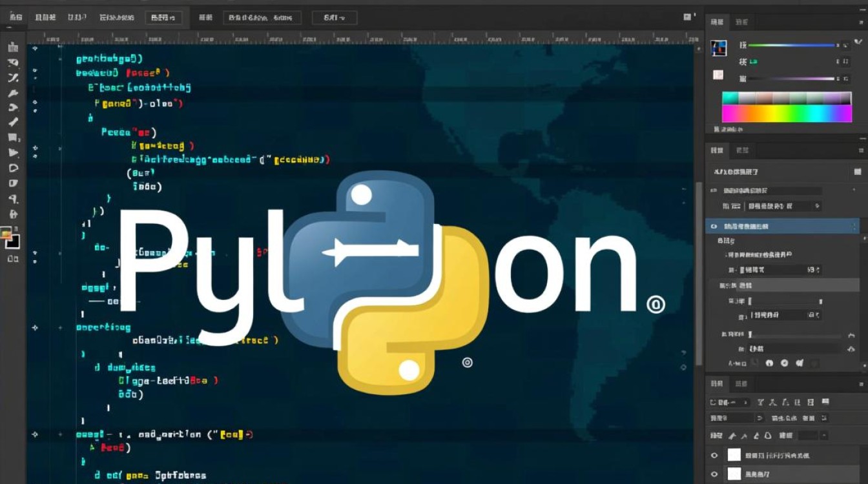
Task: Click the outlined button in the options bar
Action: pyautogui.click(x=163, y=17)
